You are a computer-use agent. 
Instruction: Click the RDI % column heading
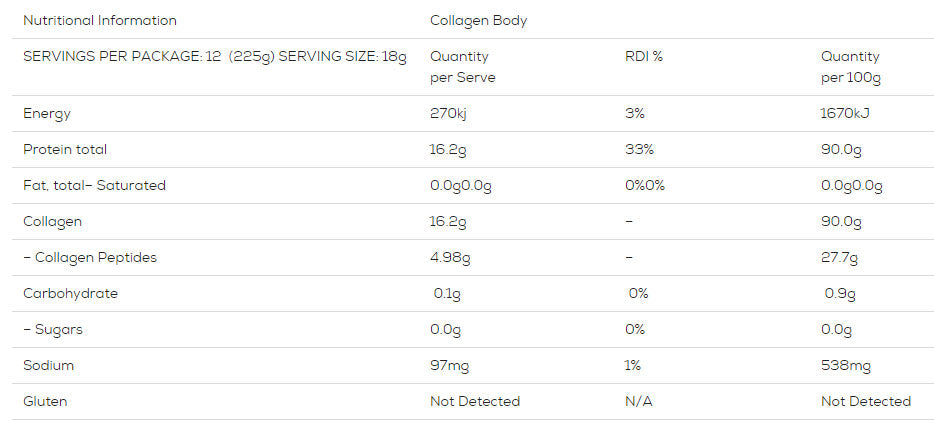click(644, 57)
